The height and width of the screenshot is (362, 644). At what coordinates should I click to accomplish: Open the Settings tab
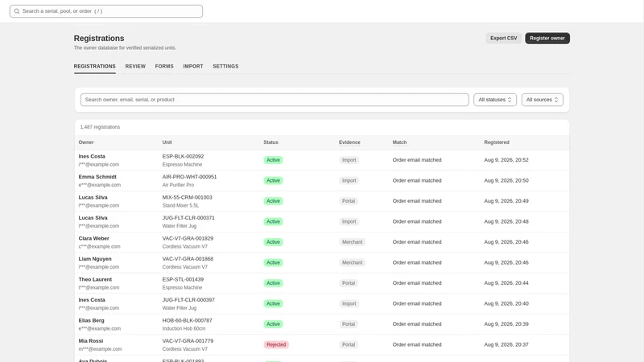click(x=225, y=66)
